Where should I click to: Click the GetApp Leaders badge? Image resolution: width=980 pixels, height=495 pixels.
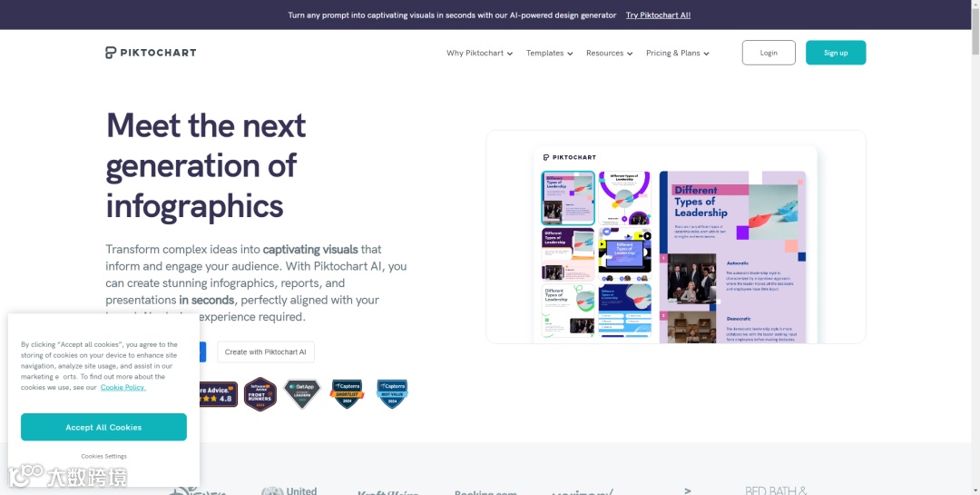pos(302,394)
